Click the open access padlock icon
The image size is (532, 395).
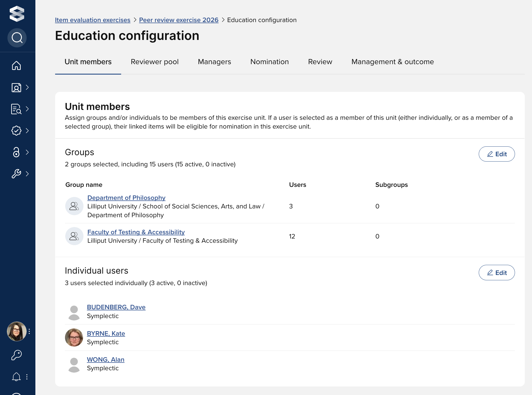point(16,152)
